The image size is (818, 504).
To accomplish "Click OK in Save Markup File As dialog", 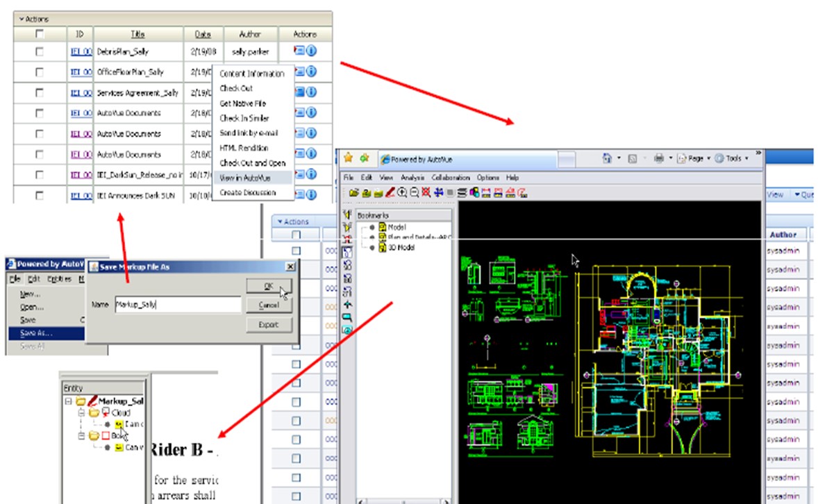I will 269,286.
